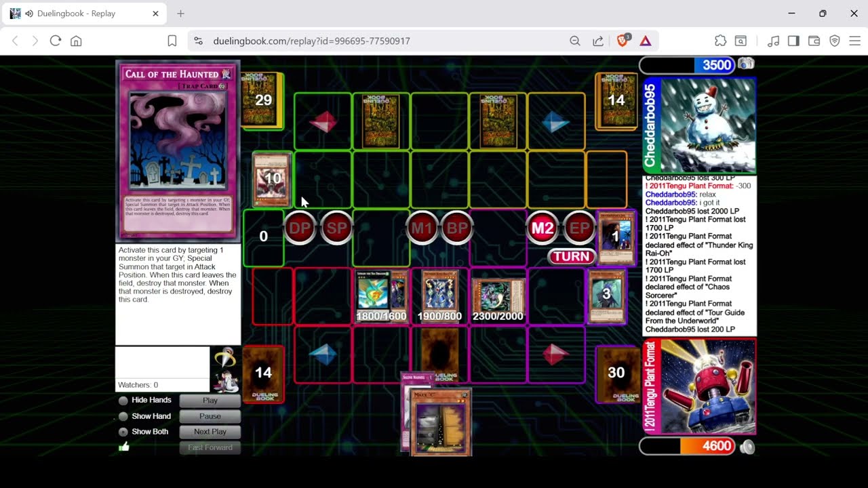Close the Duelingbook - Replay tab
The height and width of the screenshot is (488, 868).
click(155, 14)
